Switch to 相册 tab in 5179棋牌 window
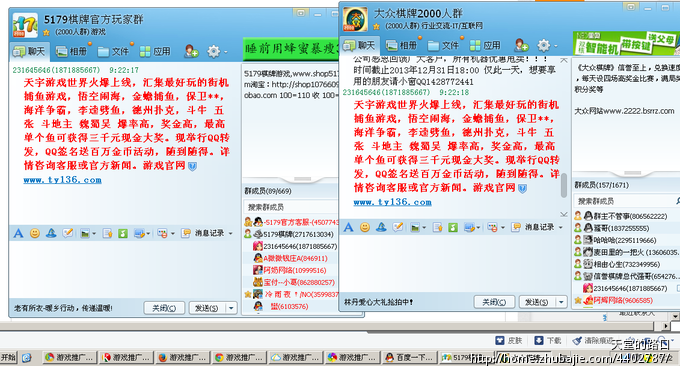The image size is (680, 366). (x=72, y=52)
